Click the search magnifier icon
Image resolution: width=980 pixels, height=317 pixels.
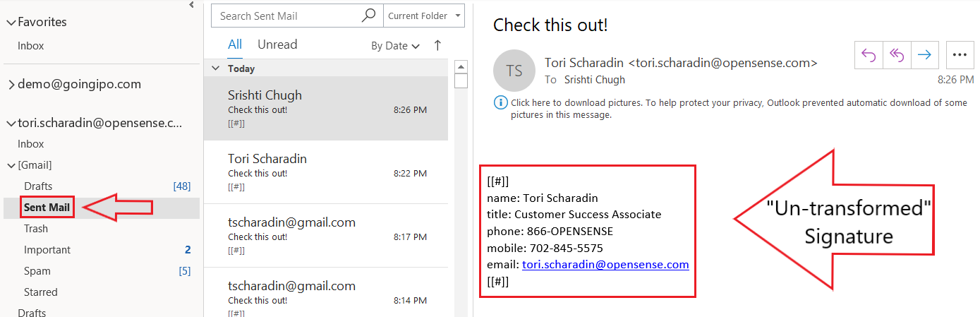368,16
